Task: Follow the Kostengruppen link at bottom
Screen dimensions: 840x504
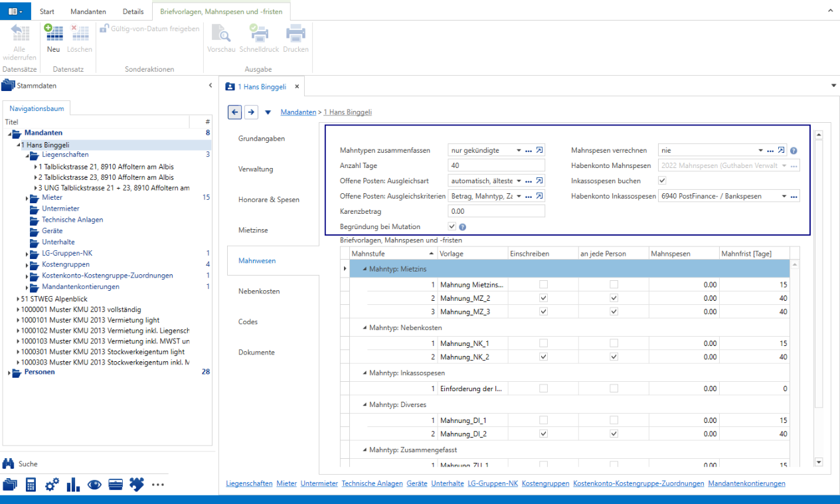Action: pyautogui.click(x=545, y=483)
